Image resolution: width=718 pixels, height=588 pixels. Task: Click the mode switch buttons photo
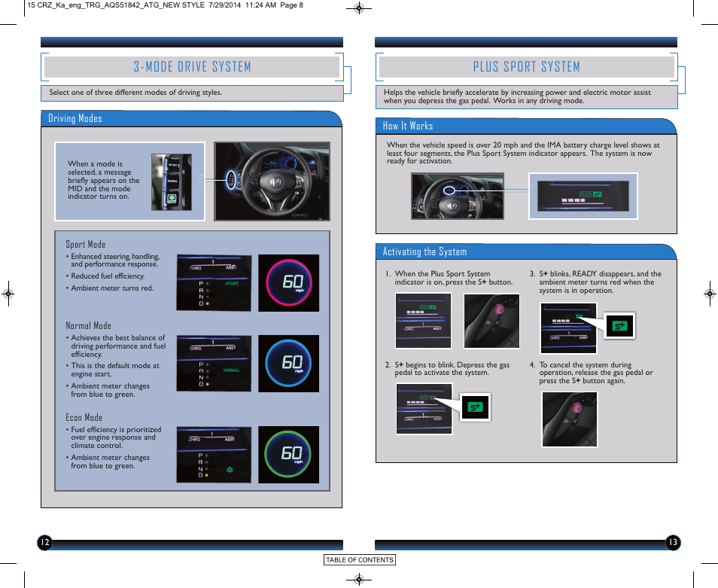(x=172, y=181)
